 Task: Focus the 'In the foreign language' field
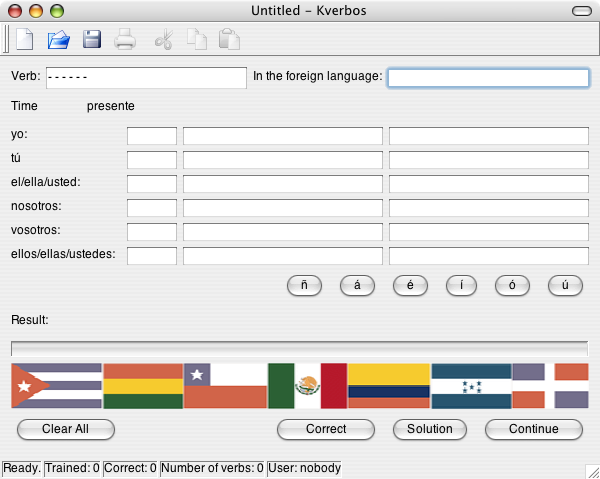(488, 78)
